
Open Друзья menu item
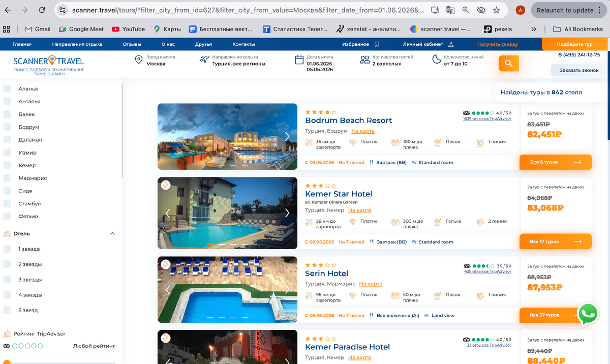(203, 44)
